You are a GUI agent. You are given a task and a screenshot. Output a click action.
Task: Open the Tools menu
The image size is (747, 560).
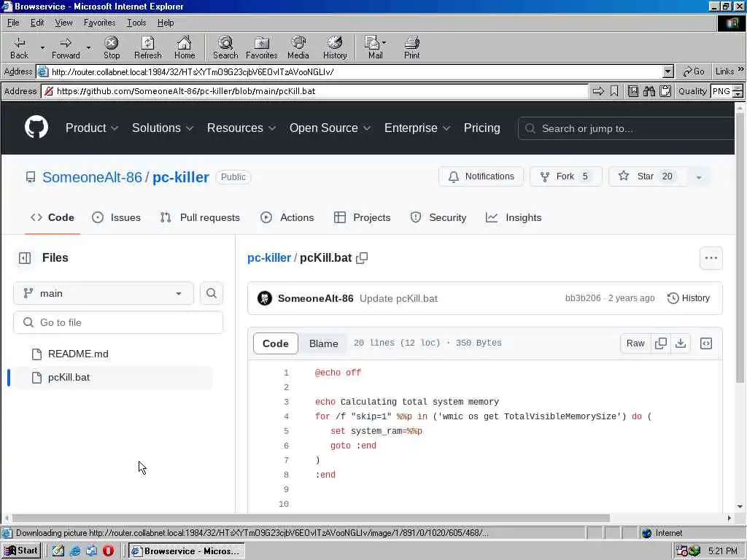tap(136, 23)
